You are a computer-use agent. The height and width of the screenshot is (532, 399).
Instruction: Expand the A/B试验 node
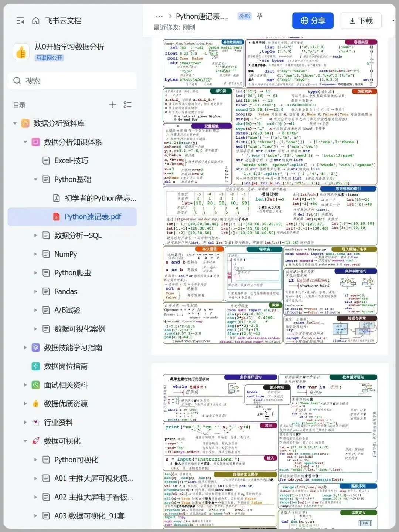pyautogui.click(x=35, y=310)
